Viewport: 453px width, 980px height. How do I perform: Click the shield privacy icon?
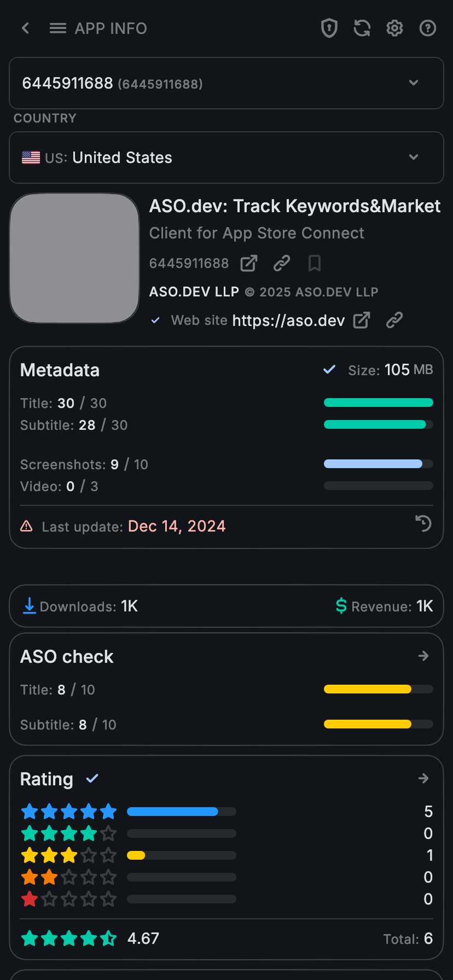point(329,28)
